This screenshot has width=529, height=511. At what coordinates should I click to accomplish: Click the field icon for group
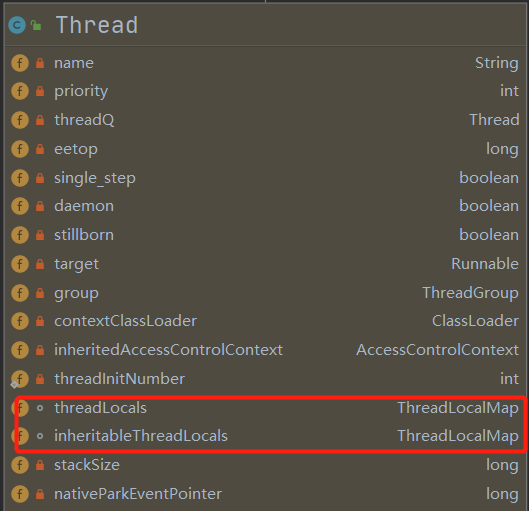point(20,293)
